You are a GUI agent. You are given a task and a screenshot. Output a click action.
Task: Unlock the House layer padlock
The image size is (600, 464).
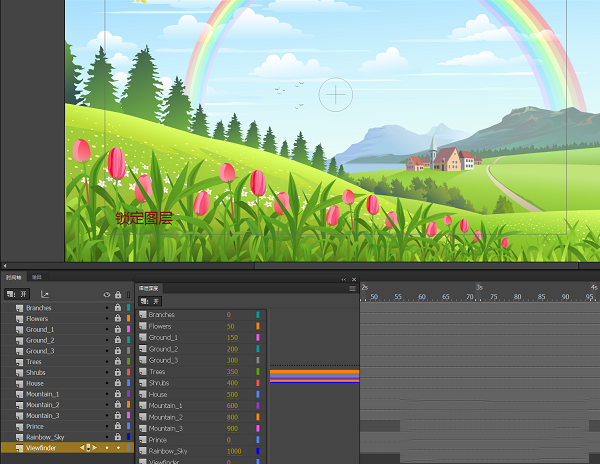pos(118,383)
